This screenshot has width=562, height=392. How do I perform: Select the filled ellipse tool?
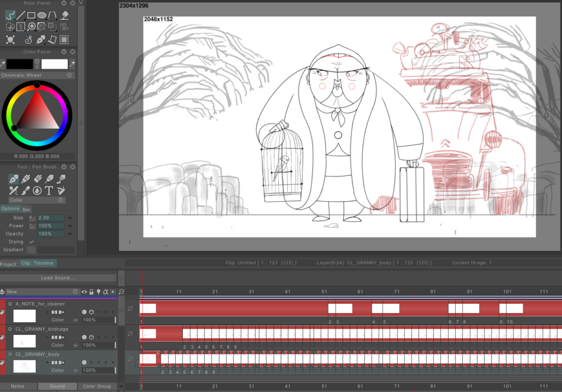[42, 15]
